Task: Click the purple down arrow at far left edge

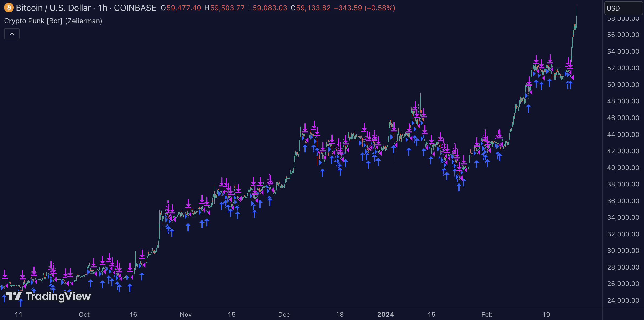Action: coord(5,274)
